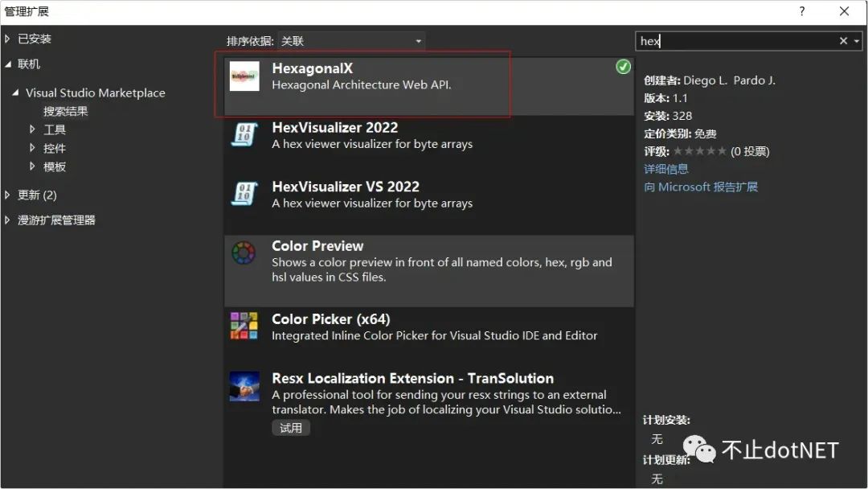Viewport: 868px width, 489px height.
Task: Select the 联机 tree item
Action: coord(29,64)
